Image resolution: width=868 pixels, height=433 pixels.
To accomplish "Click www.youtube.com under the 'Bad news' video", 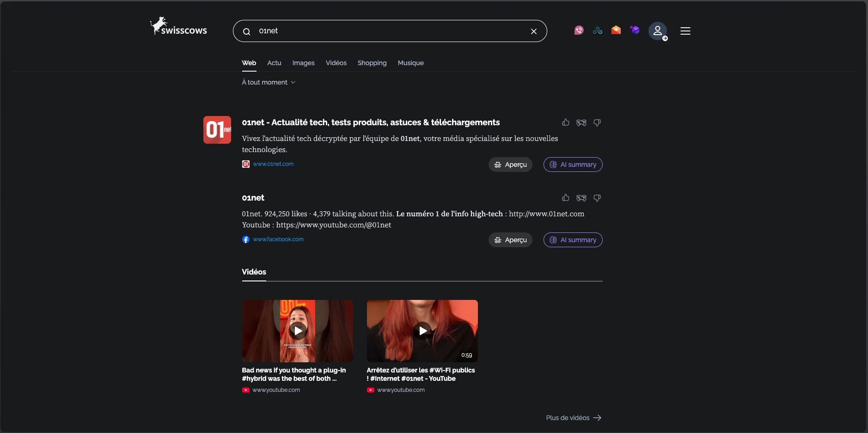I will tap(276, 390).
